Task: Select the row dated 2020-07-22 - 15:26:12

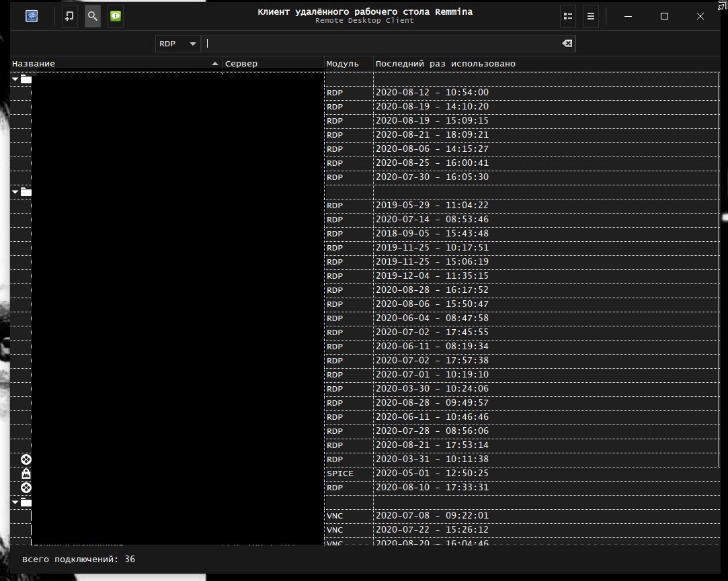Action: pos(365,530)
